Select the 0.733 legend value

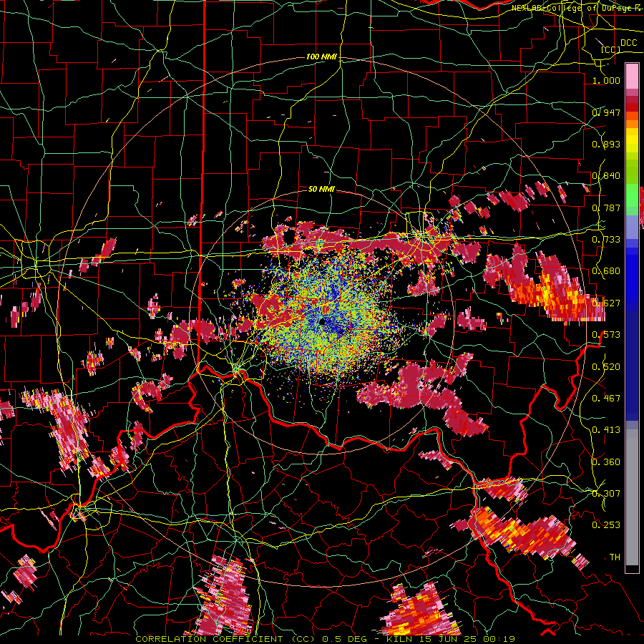[606, 239]
